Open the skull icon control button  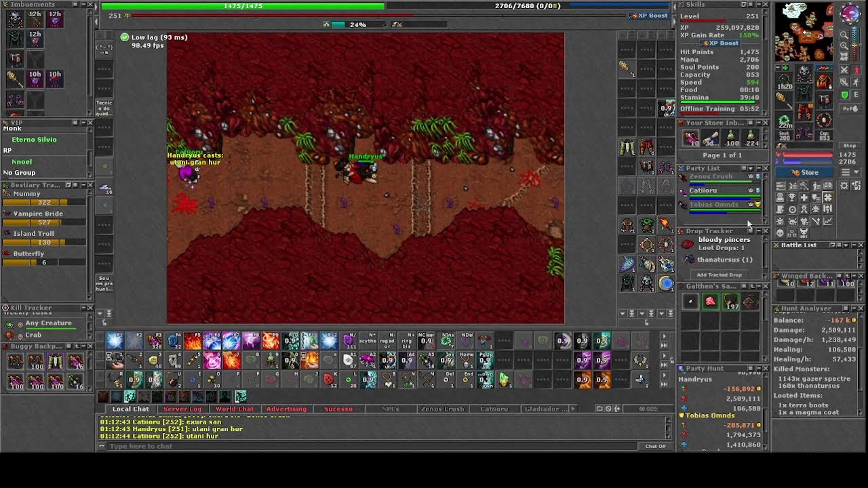coord(781,233)
